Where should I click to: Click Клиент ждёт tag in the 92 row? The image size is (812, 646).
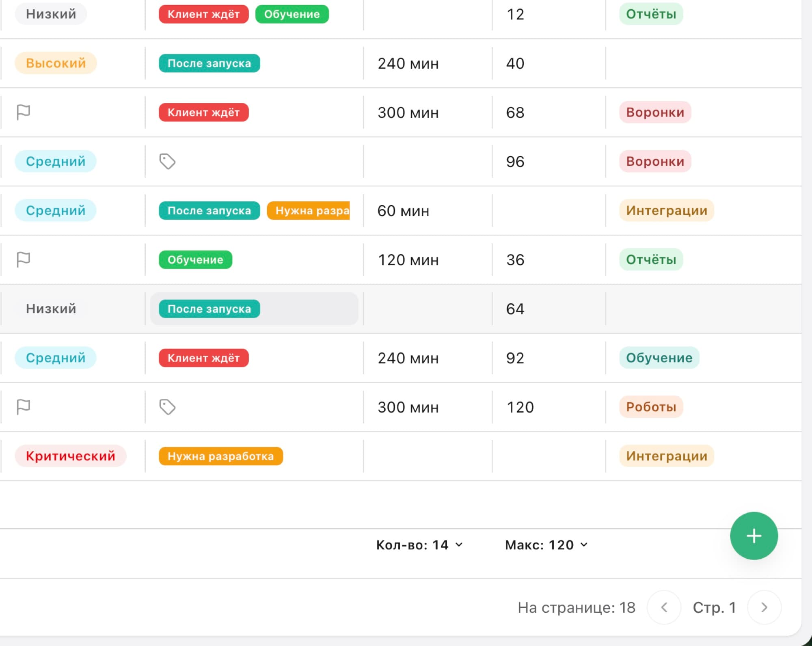click(203, 358)
